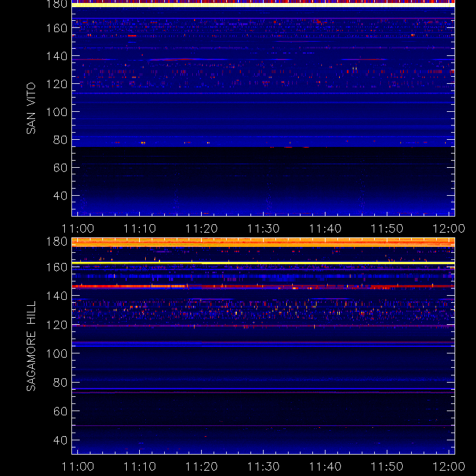Screen dimensions: 476x476
Task: Select the 11:00 label on San Vito time axis
Action: 78,228
